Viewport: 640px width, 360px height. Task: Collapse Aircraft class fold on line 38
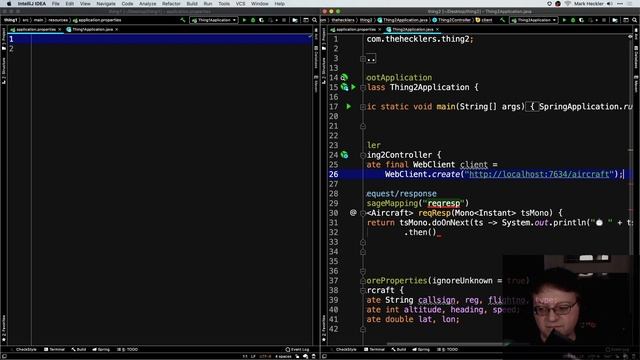tap(362, 291)
